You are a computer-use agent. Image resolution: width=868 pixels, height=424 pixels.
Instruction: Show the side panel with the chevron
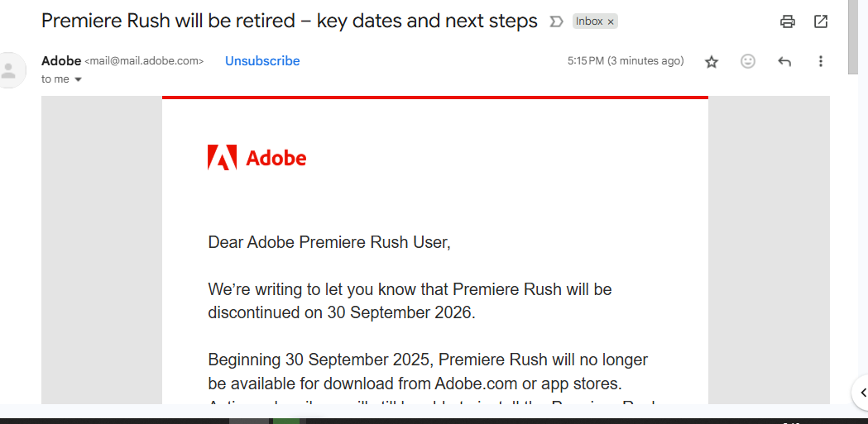861,392
